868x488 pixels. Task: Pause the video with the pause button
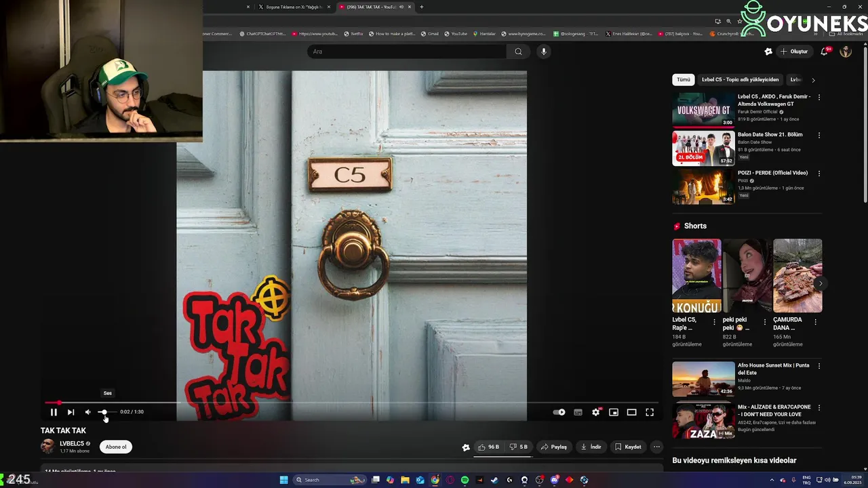click(54, 412)
